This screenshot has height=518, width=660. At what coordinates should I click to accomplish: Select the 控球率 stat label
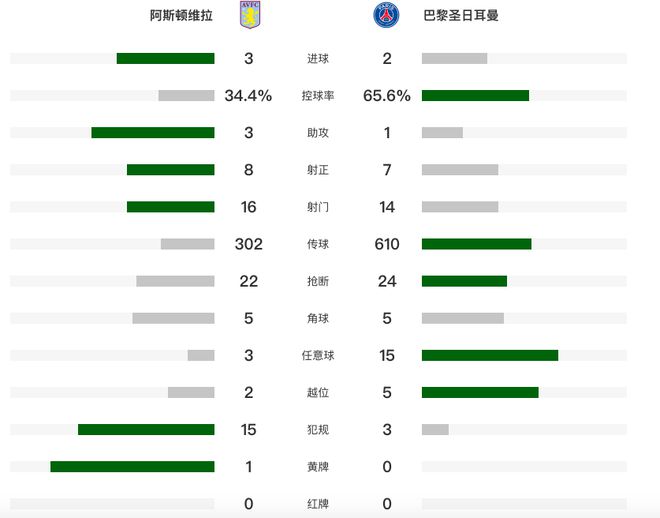(318, 96)
